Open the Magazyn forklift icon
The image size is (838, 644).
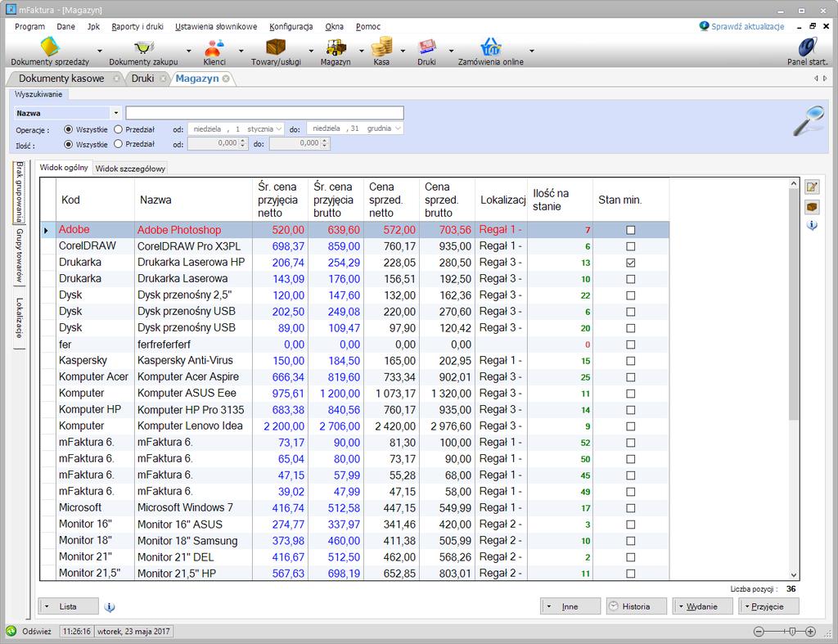336,47
